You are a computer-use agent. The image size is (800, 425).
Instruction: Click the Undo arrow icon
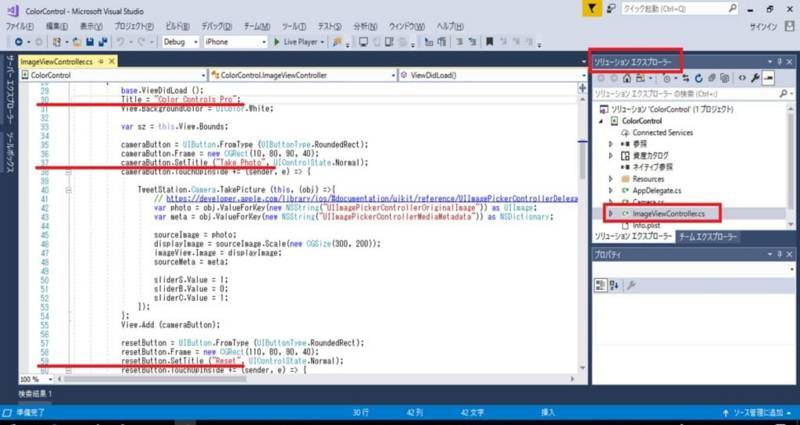pyautogui.click(x=120, y=42)
